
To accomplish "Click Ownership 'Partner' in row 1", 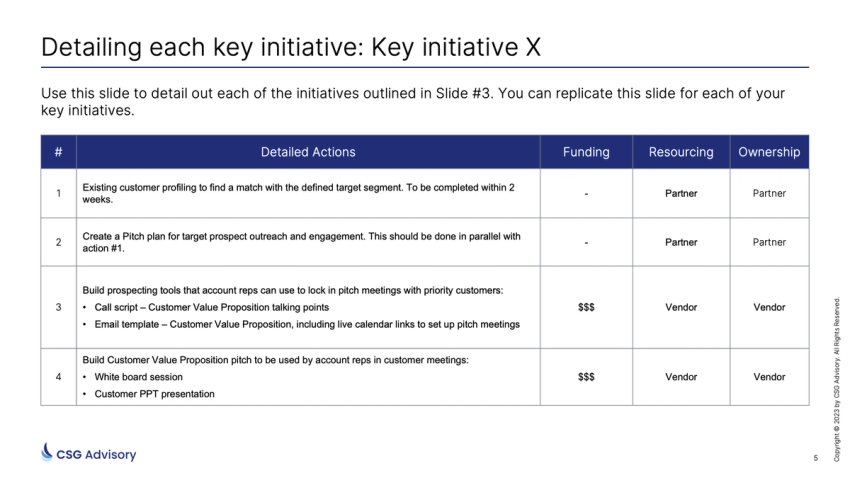I will [769, 193].
